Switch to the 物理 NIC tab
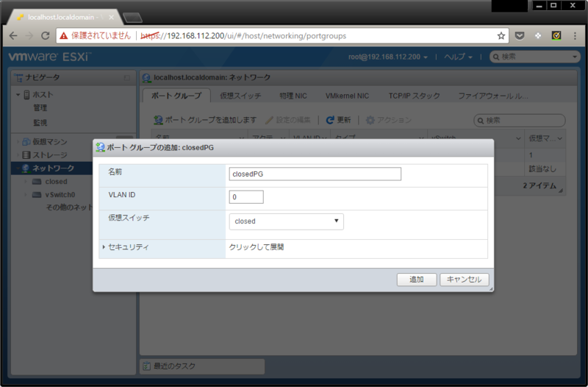The height and width of the screenshot is (387, 588). (293, 96)
